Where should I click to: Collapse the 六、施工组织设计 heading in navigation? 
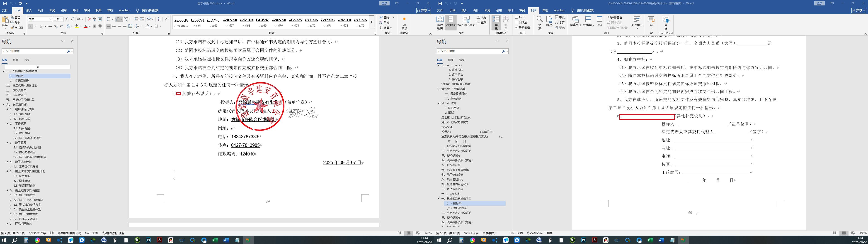[3, 105]
